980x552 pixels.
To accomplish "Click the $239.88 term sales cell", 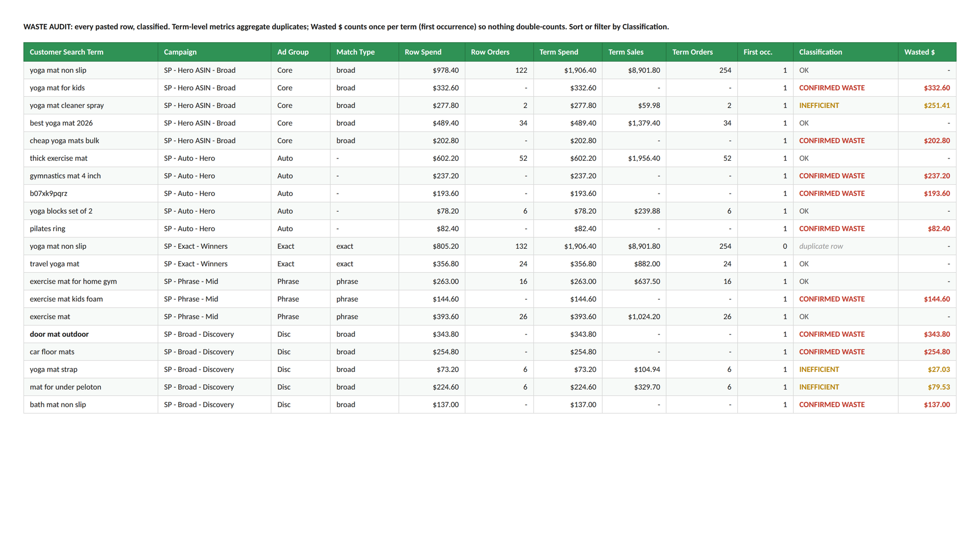I will coord(634,211).
